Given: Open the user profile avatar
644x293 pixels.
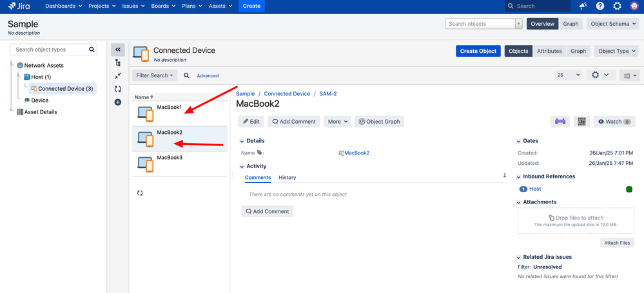Looking at the screenshot, I should tap(634, 6).
